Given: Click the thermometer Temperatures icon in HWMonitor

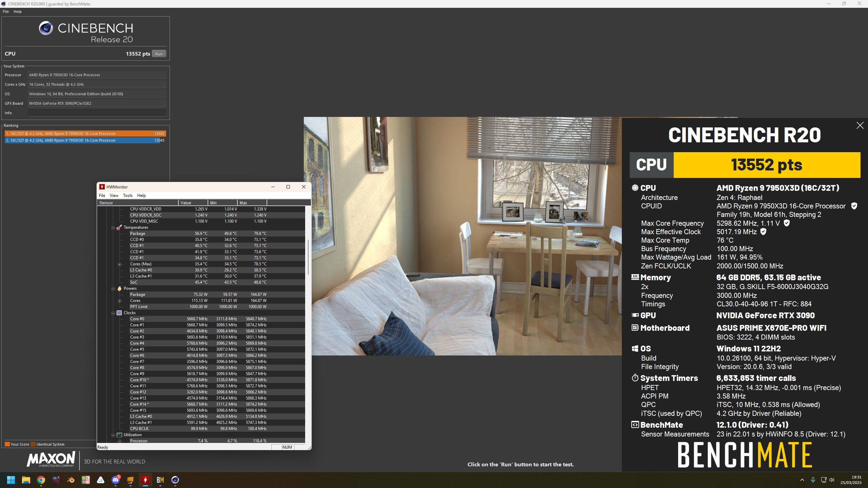Looking at the screenshot, I should click(119, 227).
